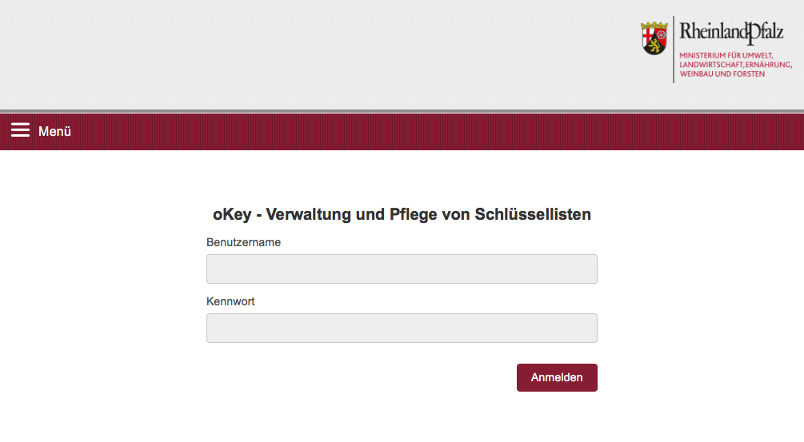Focus the Benutzername input field
This screenshot has width=804, height=442.
(x=401, y=269)
